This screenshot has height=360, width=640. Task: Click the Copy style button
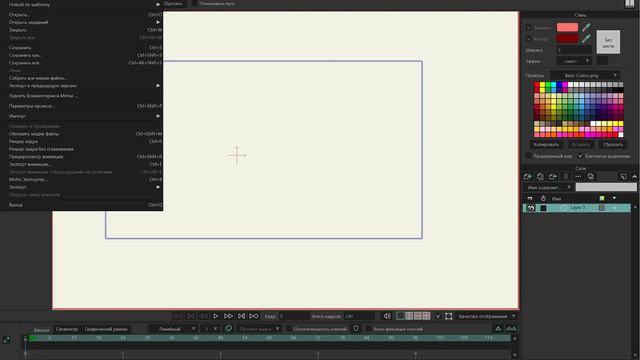(x=546, y=144)
